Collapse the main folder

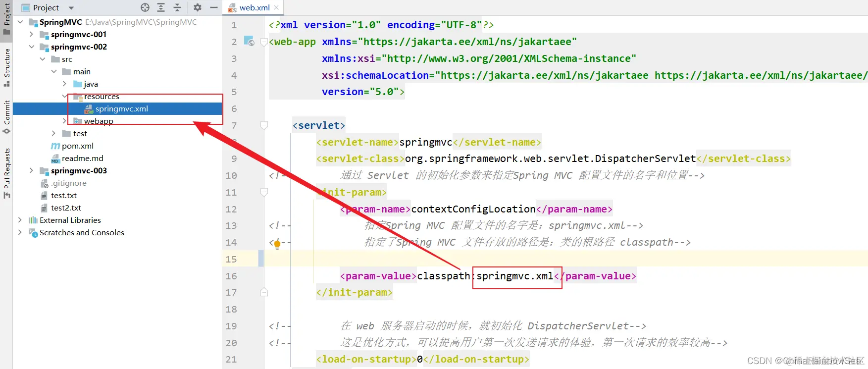pyautogui.click(x=54, y=71)
